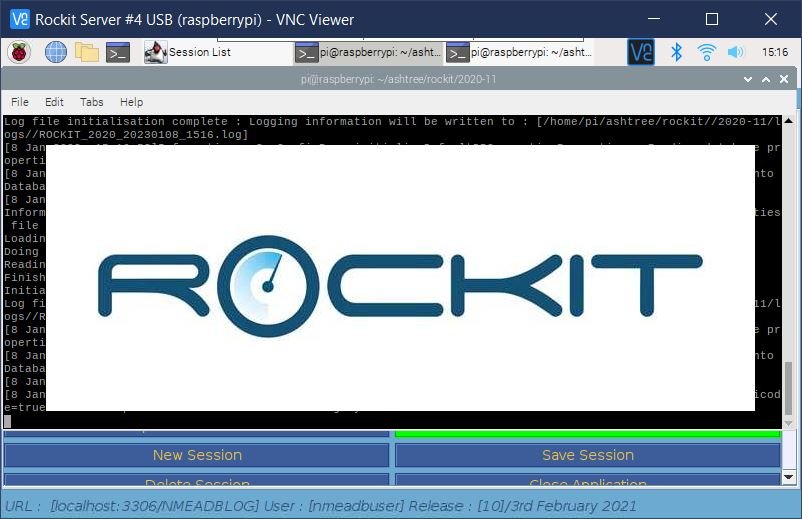The image size is (802, 519).
Task: Click the clock showing 15:16
Action: [x=774, y=52]
